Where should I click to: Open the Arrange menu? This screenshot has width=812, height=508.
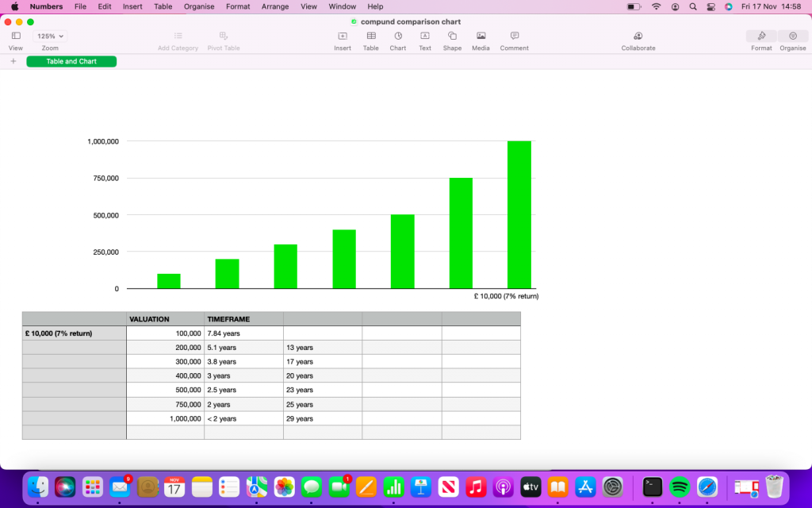click(275, 6)
